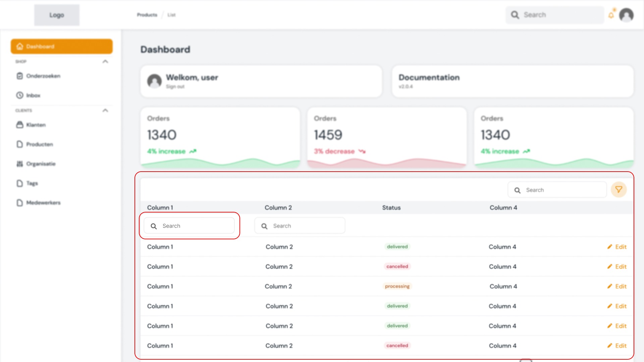Open the Products breadcrumb item
The image size is (644, 362).
tap(146, 15)
